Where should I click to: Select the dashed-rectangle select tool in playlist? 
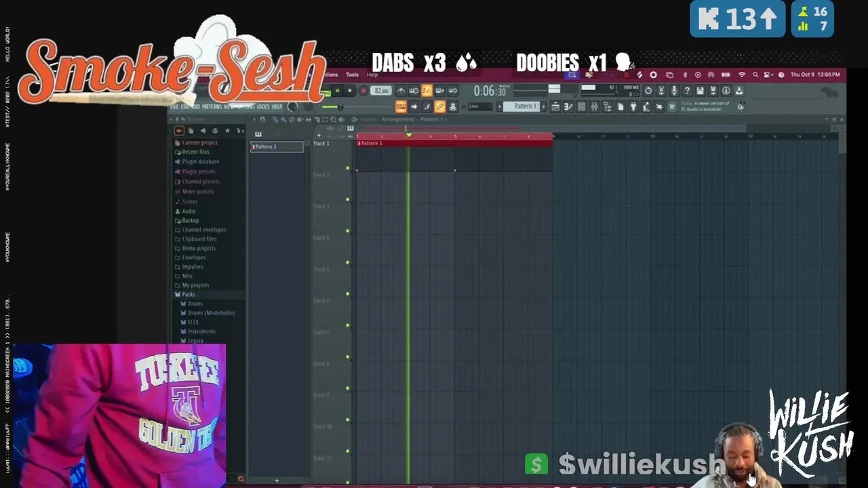coord(325,120)
